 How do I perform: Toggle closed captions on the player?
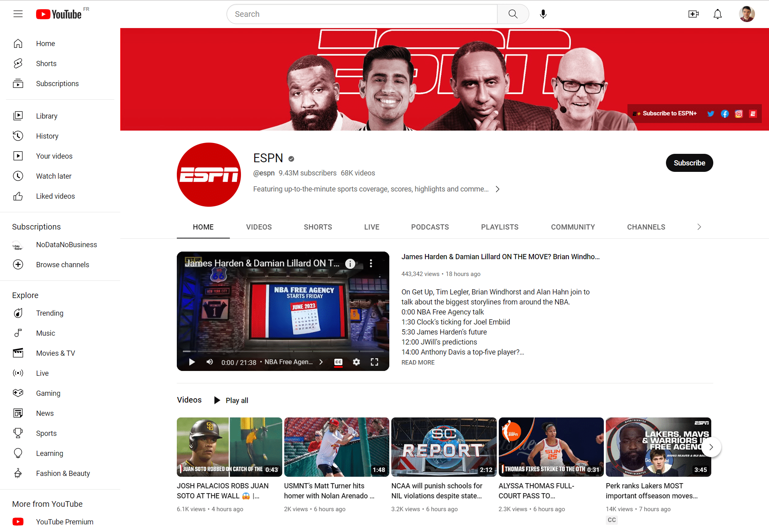tap(338, 362)
